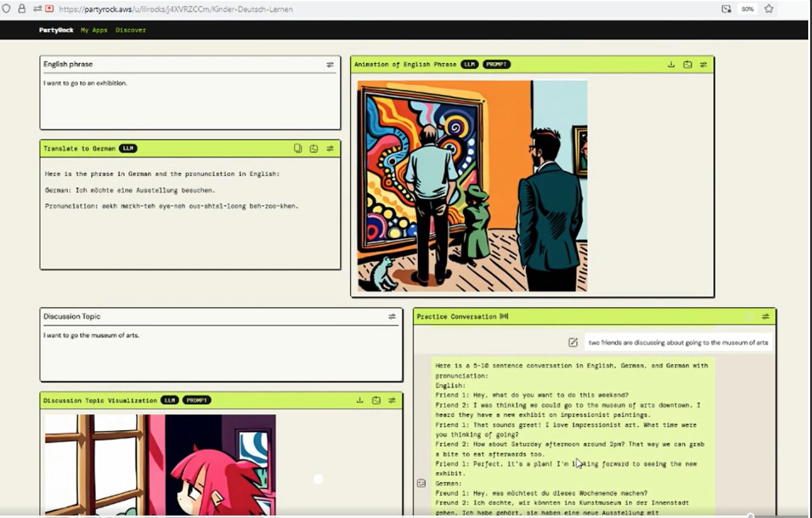Image resolution: width=812 pixels, height=518 pixels.
Task: Click the LLM badge on Animation of English Phrase
Action: coord(469,65)
